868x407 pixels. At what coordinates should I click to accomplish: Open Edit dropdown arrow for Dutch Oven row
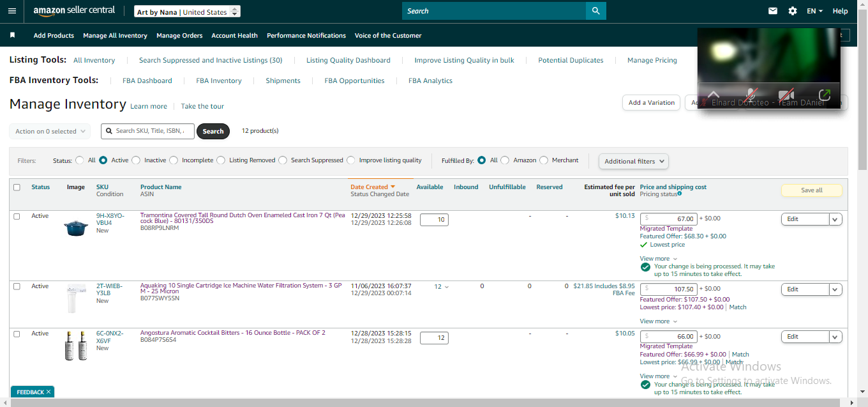click(x=835, y=219)
